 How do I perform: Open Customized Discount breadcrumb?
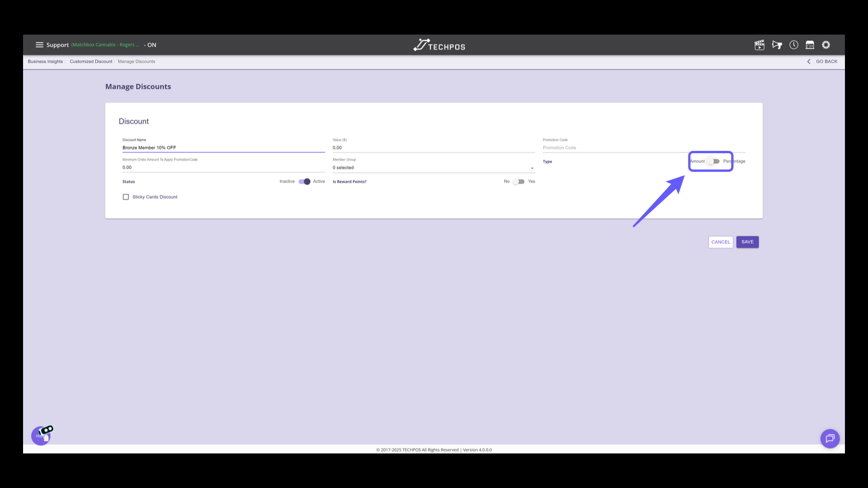[x=91, y=61]
